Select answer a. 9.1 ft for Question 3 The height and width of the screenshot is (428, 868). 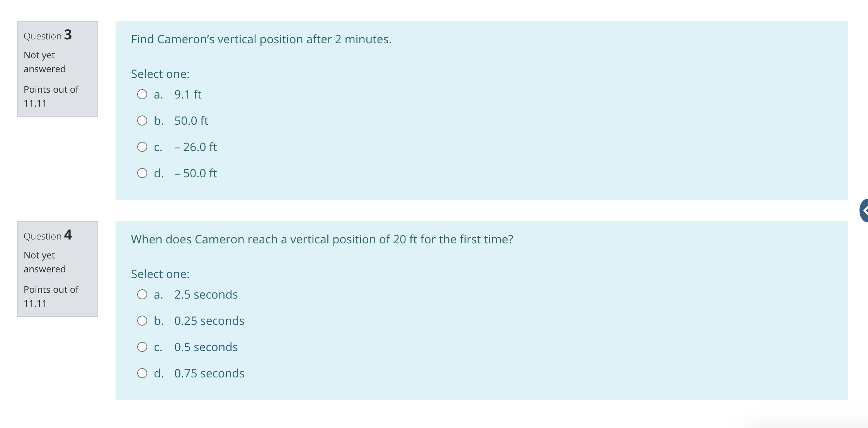[x=143, y=94]
